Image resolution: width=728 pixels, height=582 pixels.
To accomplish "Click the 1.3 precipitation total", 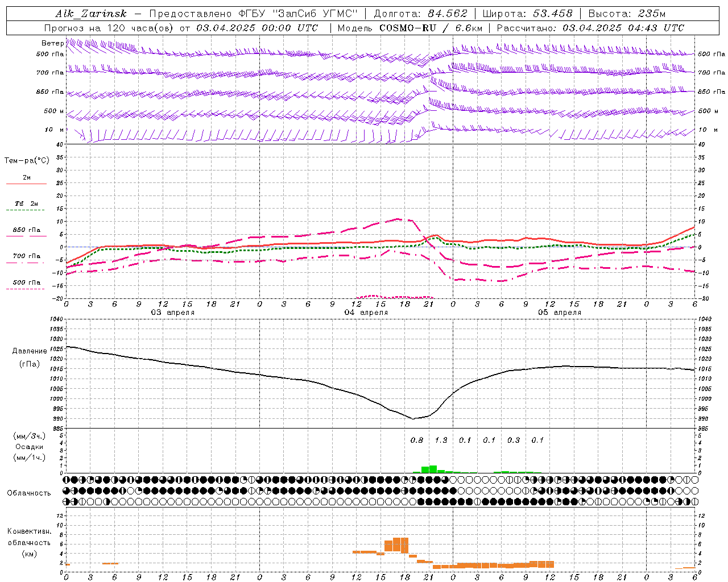I will coord(441,440).
